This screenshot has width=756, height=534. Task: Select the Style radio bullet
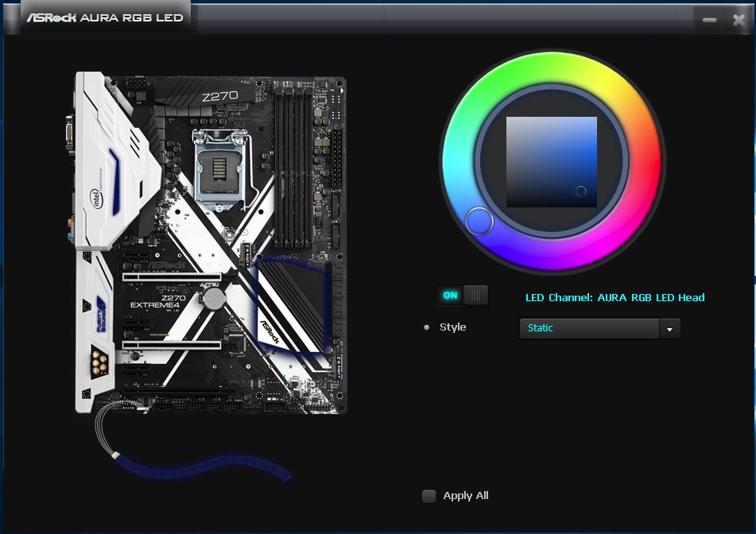click(x=426, y=327)
